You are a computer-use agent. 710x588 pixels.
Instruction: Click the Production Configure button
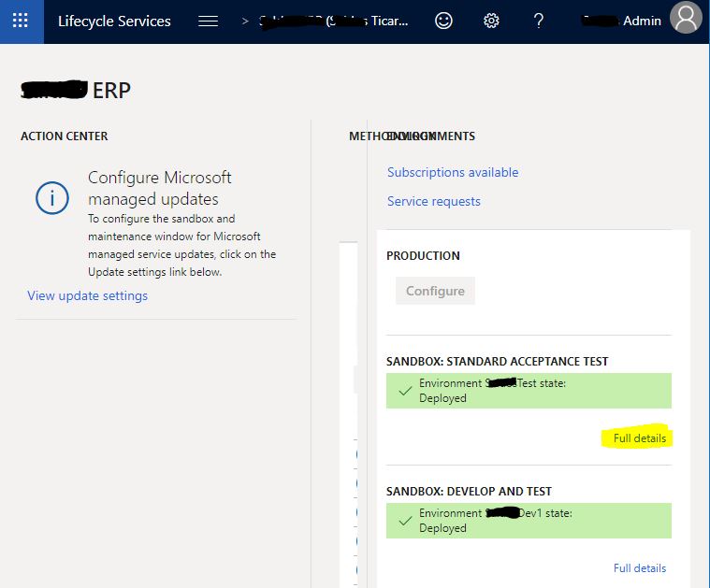(435, 291)
